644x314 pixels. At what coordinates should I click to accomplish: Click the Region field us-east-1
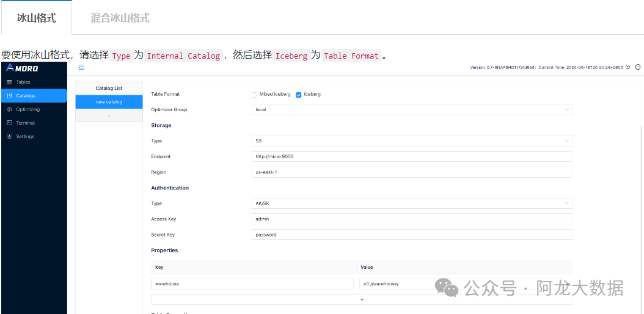click(x=412, y=172)
